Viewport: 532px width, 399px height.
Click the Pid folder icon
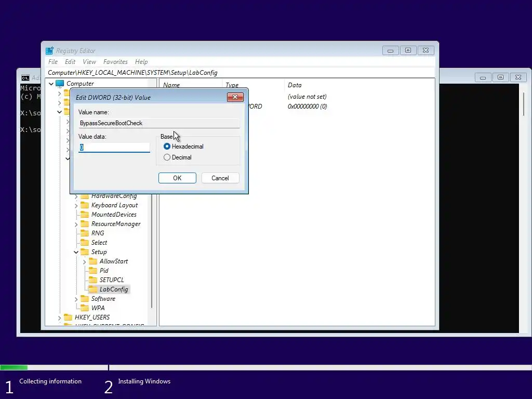(x=93, y=270)
